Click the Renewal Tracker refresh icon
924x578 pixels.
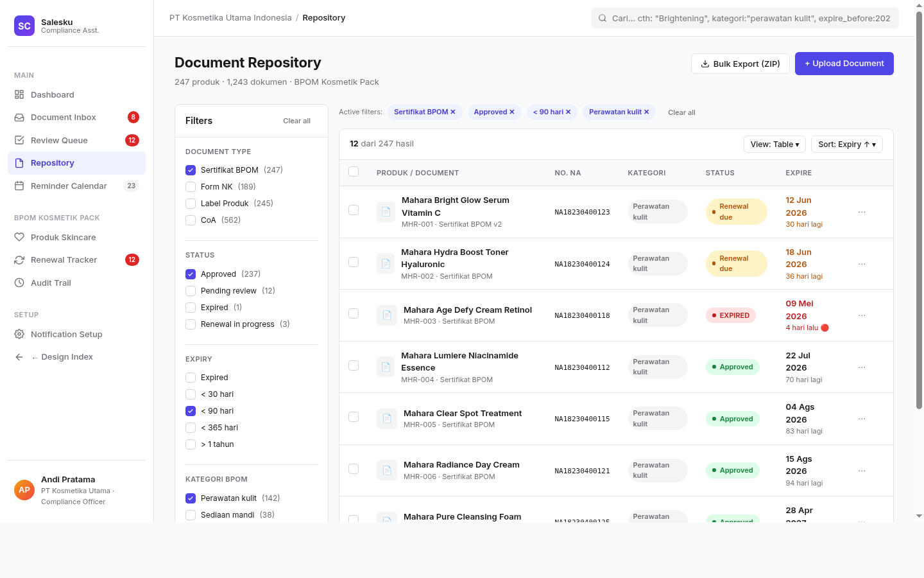coord(19,260)
